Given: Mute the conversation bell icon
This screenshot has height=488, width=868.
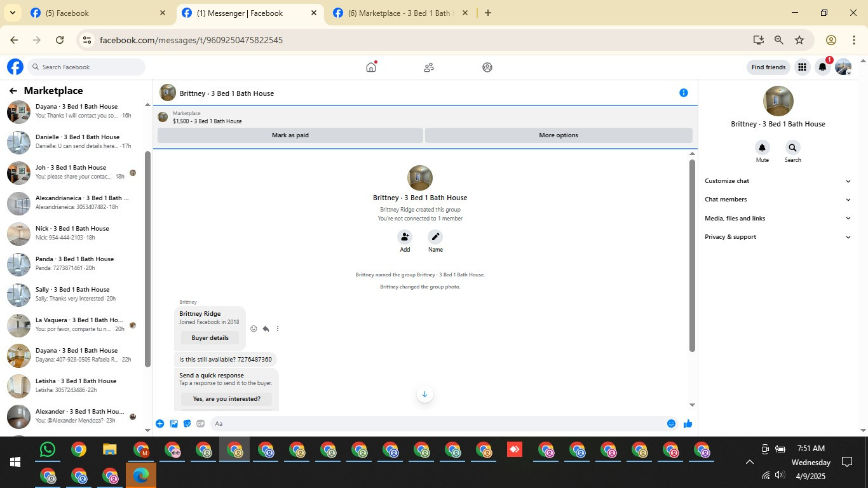Looking at the screenshot, I should [x=762, y=148].
